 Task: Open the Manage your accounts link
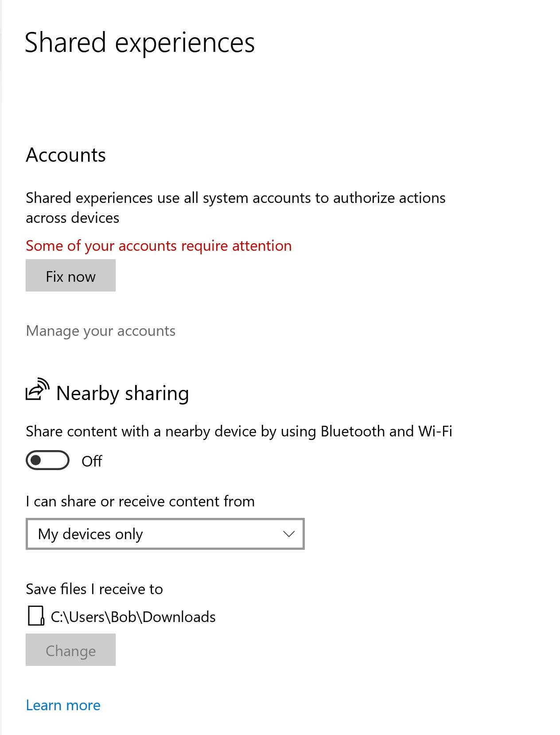tap(101, 331)
